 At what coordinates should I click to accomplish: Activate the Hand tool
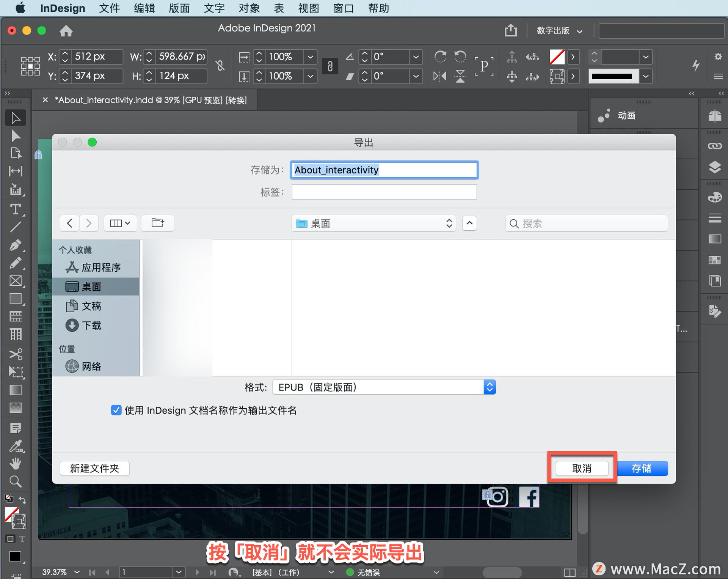pos(16,463)
